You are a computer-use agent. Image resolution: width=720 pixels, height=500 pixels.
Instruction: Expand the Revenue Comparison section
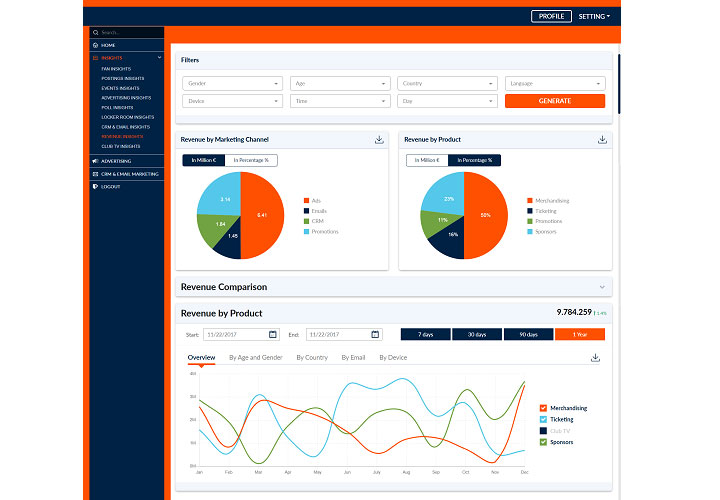click(601, 287)
